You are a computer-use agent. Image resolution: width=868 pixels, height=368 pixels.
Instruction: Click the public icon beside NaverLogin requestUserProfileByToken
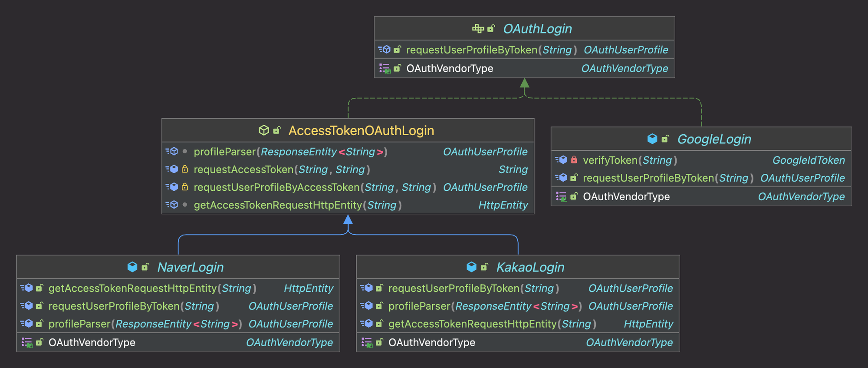tap(39, 306)
